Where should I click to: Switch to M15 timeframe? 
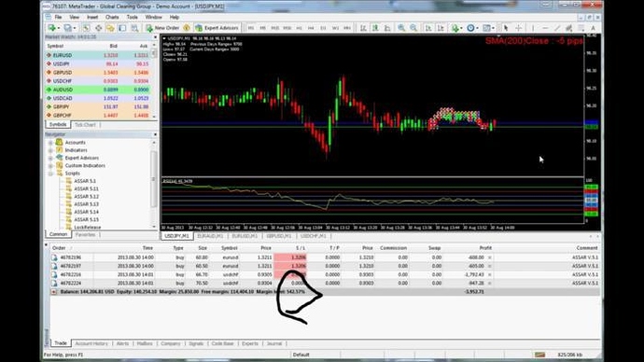pos(274,28)
